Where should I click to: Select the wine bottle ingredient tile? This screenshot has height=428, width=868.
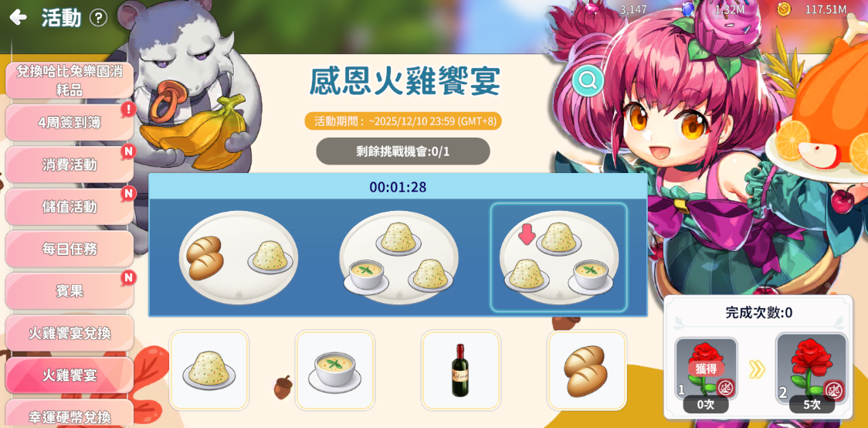click(x=460, y=370)
